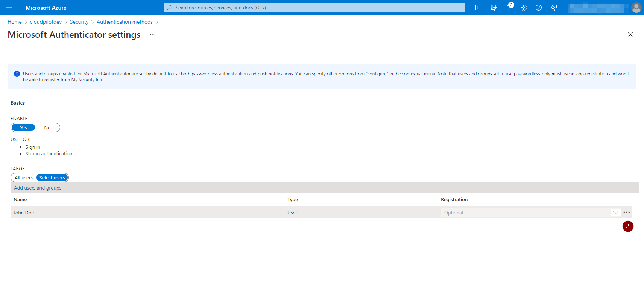Image resolution: width=644 pixels, height=283 pixels.
Task: Go to cloudpilotdev breadcrumb
Action: 46,22
